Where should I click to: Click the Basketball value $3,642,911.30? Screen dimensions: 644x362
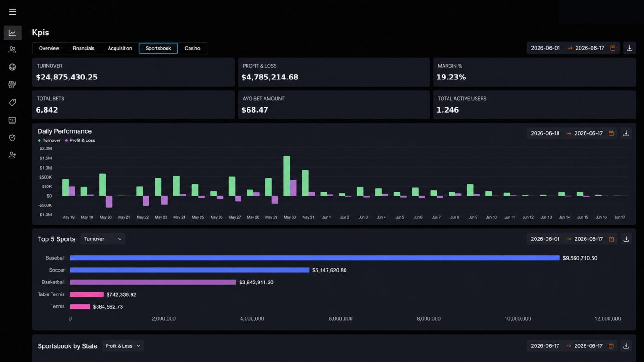[x=256, y=283]
